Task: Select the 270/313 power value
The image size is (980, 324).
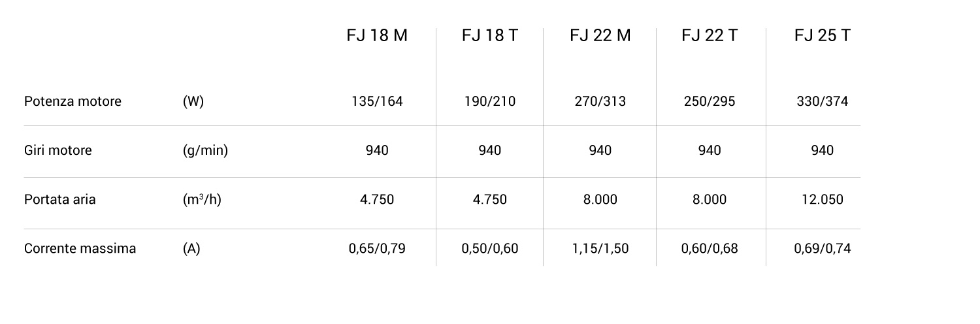Action: pyautogui.click(x=600, y=102)
